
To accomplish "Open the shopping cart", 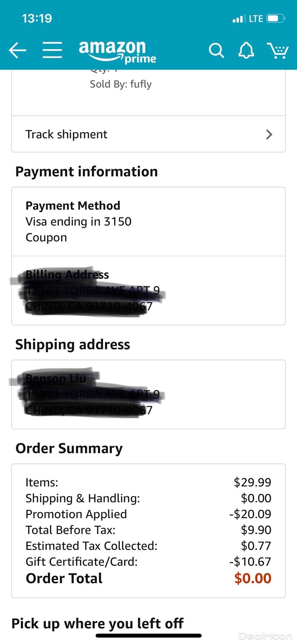I will point(278,51).
